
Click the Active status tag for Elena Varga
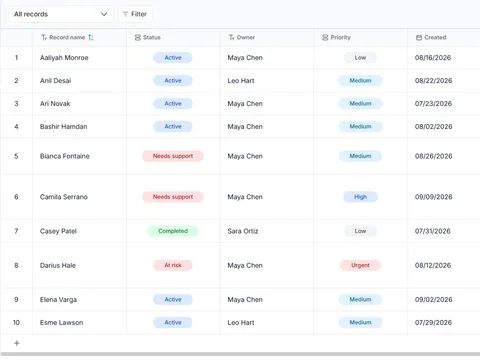point(173,300)
